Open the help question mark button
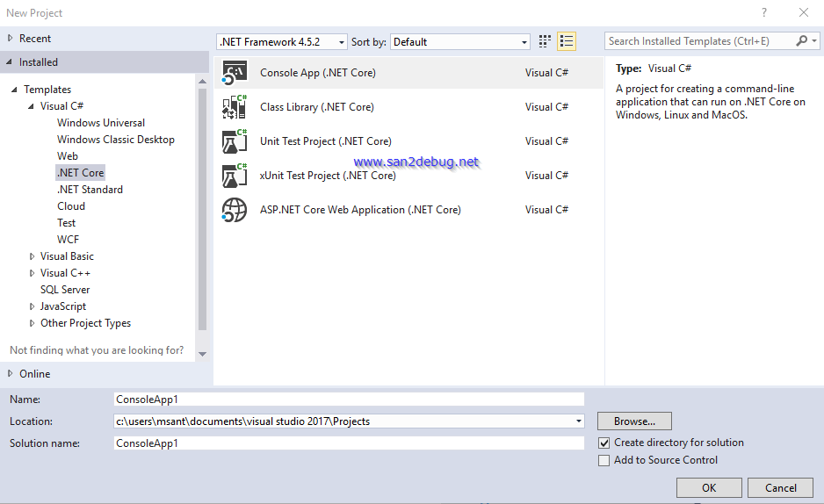The width and height of the screenshot is (824, 504). tap(764, 12)
